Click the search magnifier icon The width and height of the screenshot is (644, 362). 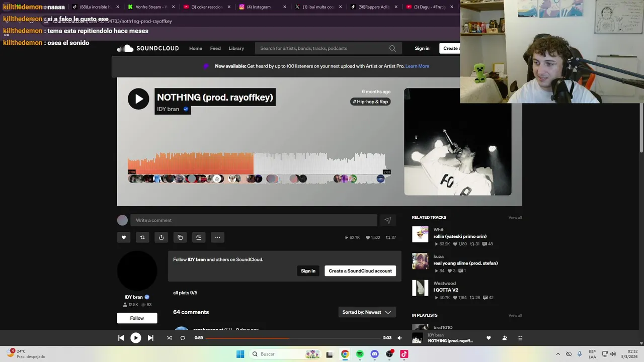392,48
